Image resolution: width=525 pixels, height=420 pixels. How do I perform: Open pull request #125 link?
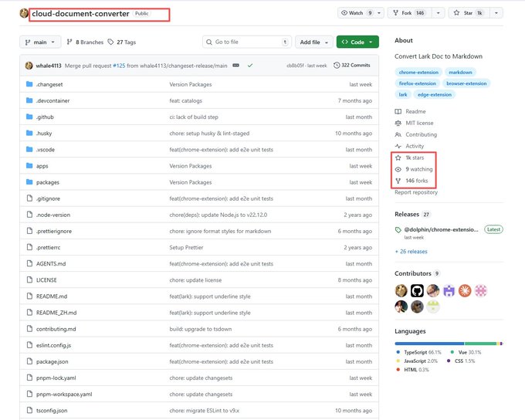[119, 66]
